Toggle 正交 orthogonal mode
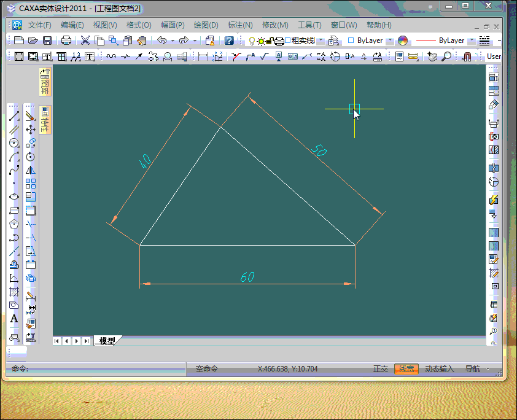The height and width of the screenshot is (420, 517). click(x=381, y=369)
